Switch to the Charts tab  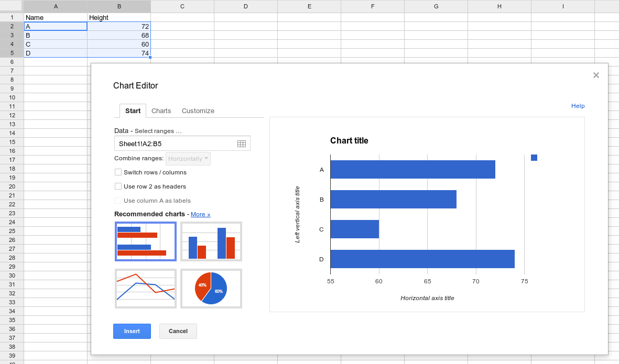pyautogui.click(x=161, y=111)
